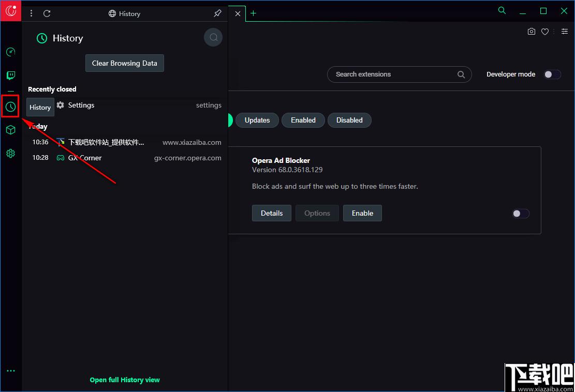575x392 pixels.
Task: Pin the History panel
Action: pyautogui.click(x=217, y=13)
